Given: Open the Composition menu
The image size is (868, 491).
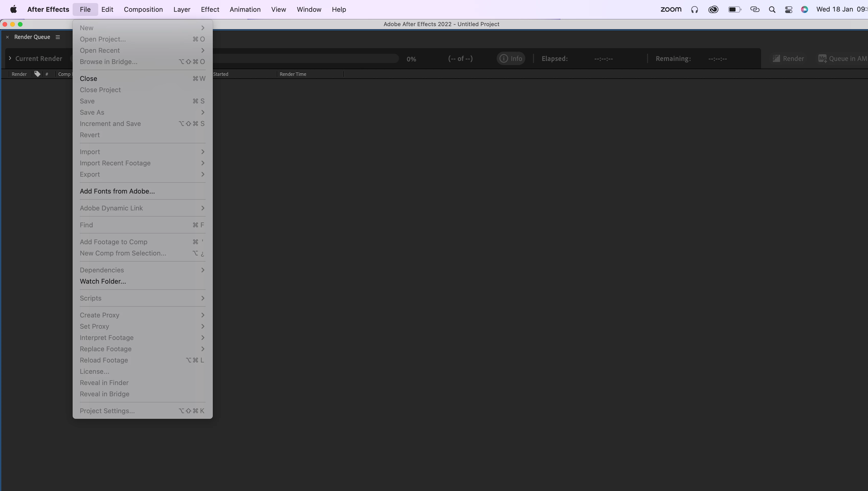Looking at the screenshot, I should tap(143, 9).
